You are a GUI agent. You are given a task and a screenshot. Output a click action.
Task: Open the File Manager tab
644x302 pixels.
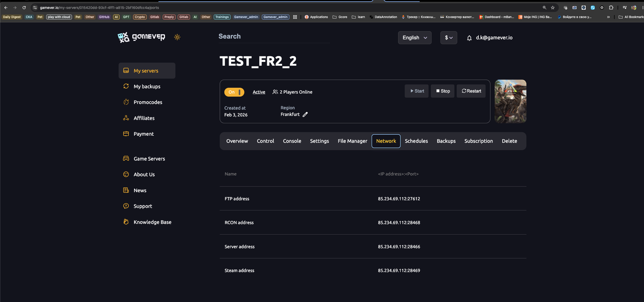(352, 141)
